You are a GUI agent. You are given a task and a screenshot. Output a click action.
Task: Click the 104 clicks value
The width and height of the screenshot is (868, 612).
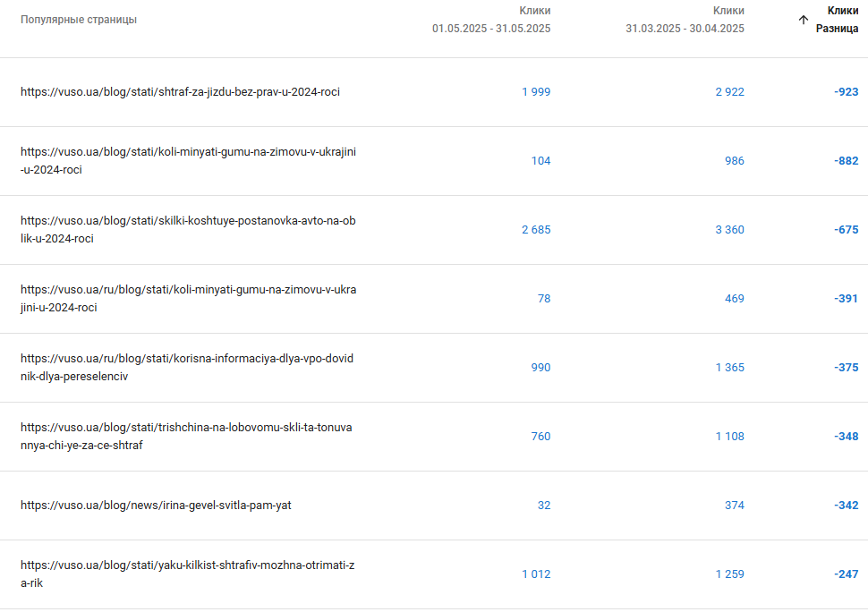point(540,160)
